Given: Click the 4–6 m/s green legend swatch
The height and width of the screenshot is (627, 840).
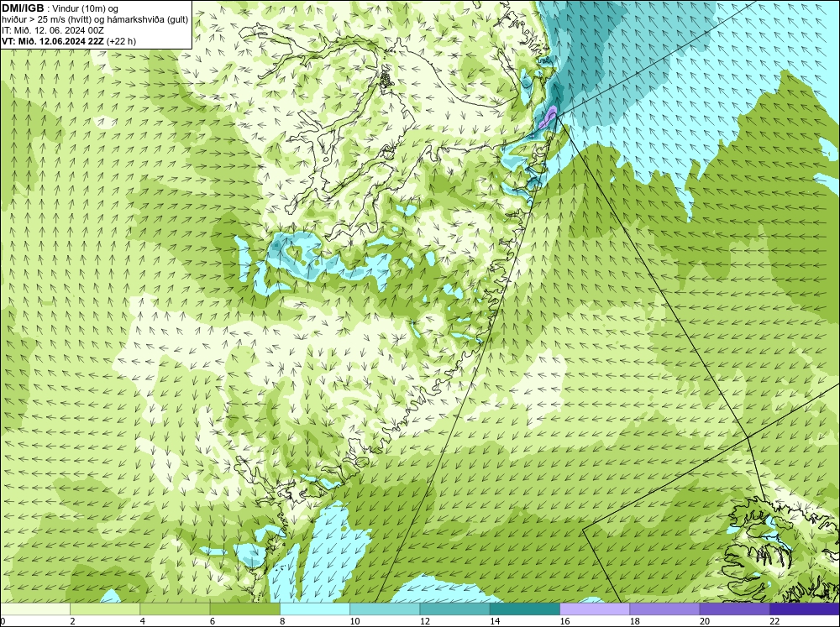Looking at the screenshot, I should (176, 609).
